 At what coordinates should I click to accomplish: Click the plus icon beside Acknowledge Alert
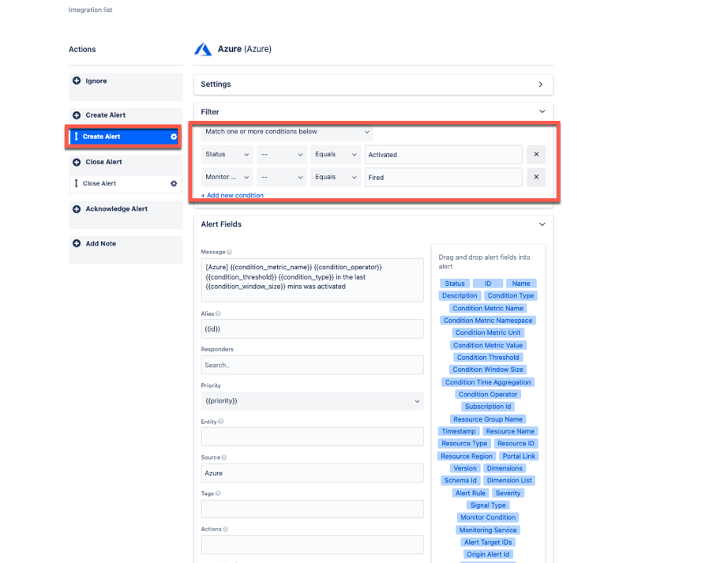[77, 209]
